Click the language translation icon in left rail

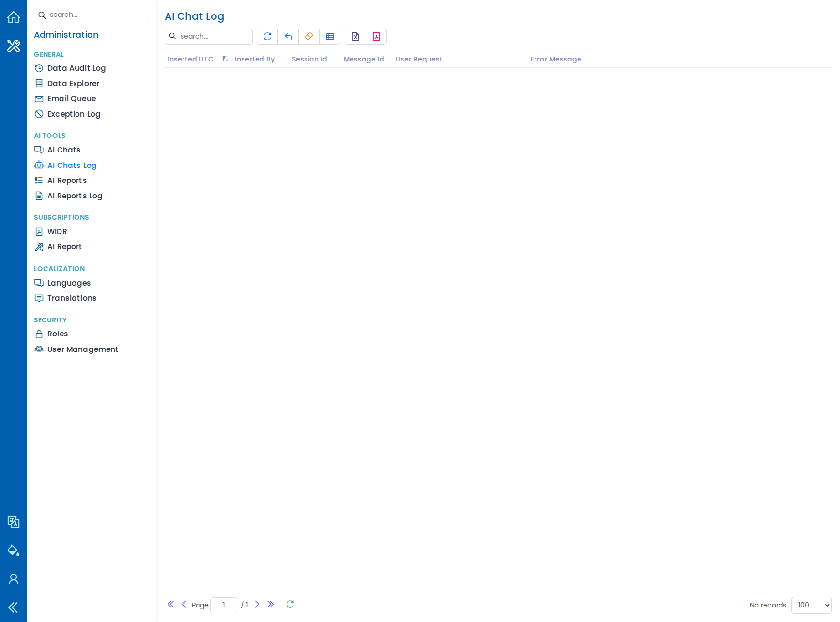pyautogui.click(x=14, y=522)
